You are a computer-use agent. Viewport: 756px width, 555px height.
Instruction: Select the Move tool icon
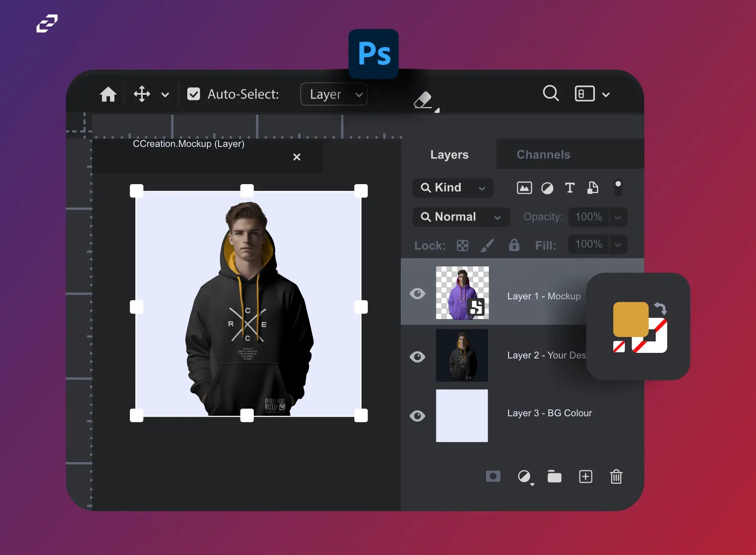tap(142, 94)
